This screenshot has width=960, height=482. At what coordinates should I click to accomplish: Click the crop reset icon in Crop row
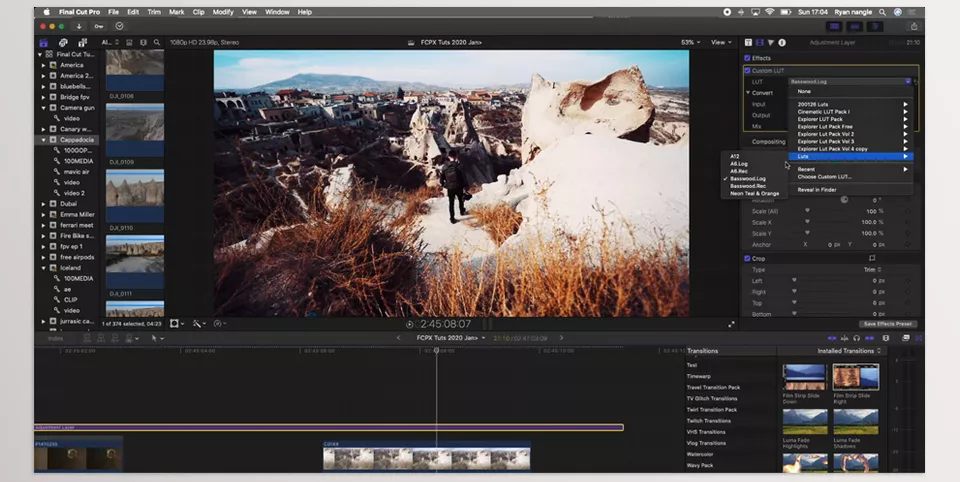(x=872, y=258)
